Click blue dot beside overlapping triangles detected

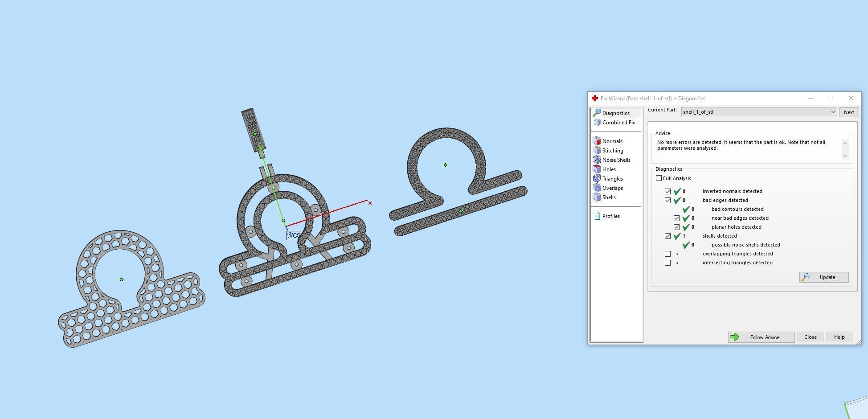coord(677,254)
